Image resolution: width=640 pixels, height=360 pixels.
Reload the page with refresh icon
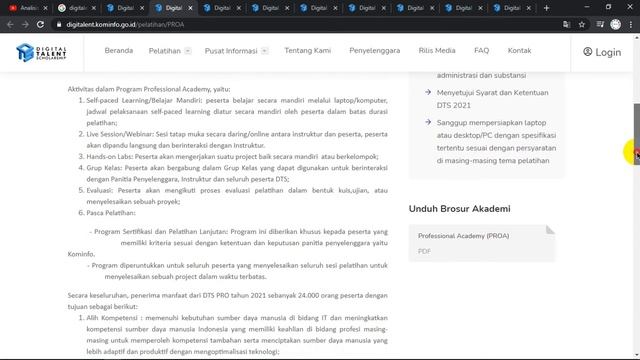coord(40,24)
